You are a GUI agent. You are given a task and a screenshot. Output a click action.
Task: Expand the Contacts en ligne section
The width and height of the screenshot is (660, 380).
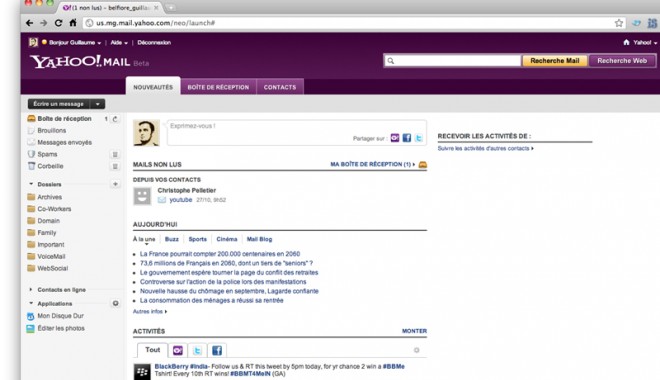(x=31, y=290)
